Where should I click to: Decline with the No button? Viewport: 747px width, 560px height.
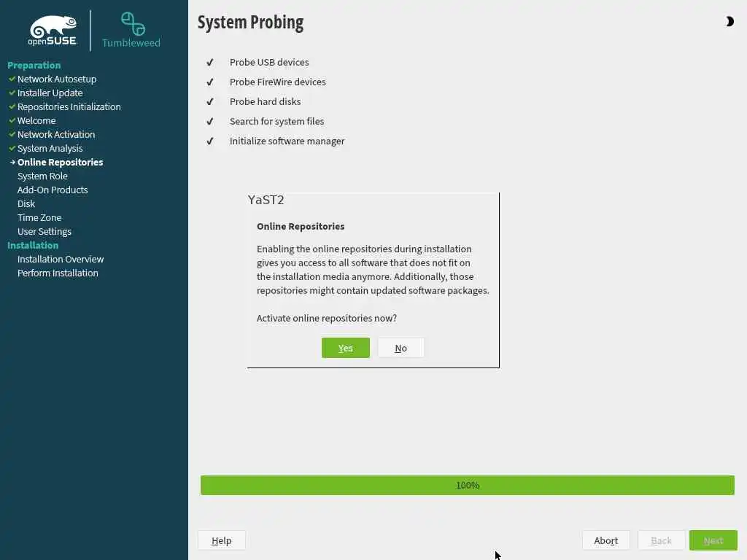(x=400, y=348)
